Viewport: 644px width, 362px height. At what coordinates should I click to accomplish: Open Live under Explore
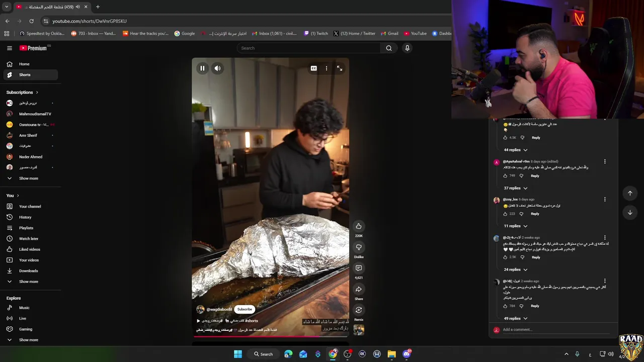[31, 318]
